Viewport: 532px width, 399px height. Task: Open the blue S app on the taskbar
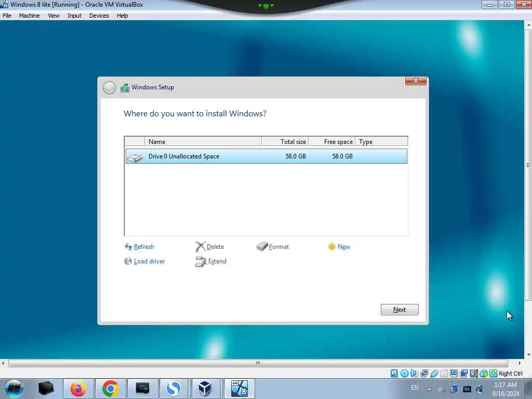[174, 389]
